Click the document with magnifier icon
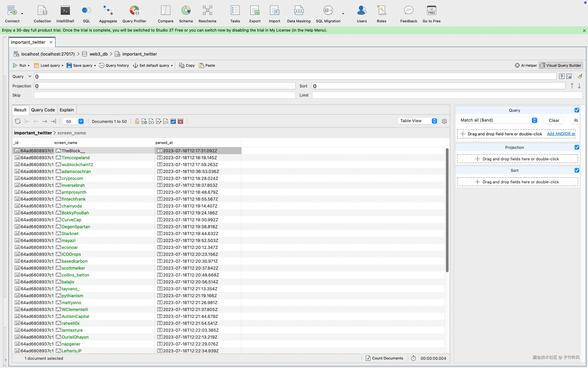This screenshot has width=588, height=368. (166, 121)
